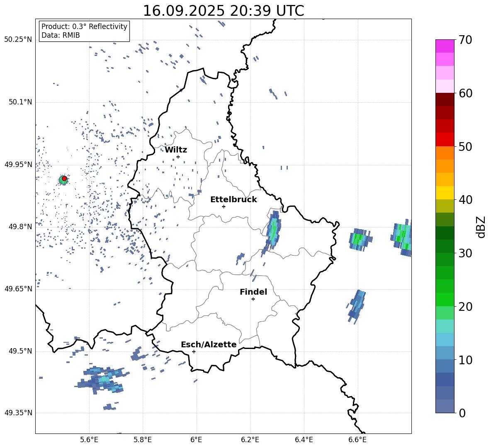Click the cross marker below Esch/Alzette

coord(194,351)
